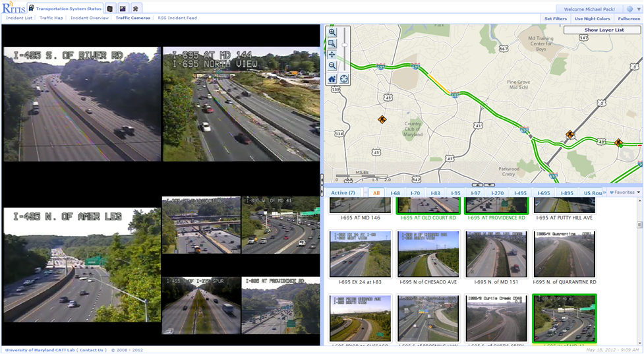Select the I-495 tab
Image resolution: width=644 pixels, height=354 pixels.
520,193
